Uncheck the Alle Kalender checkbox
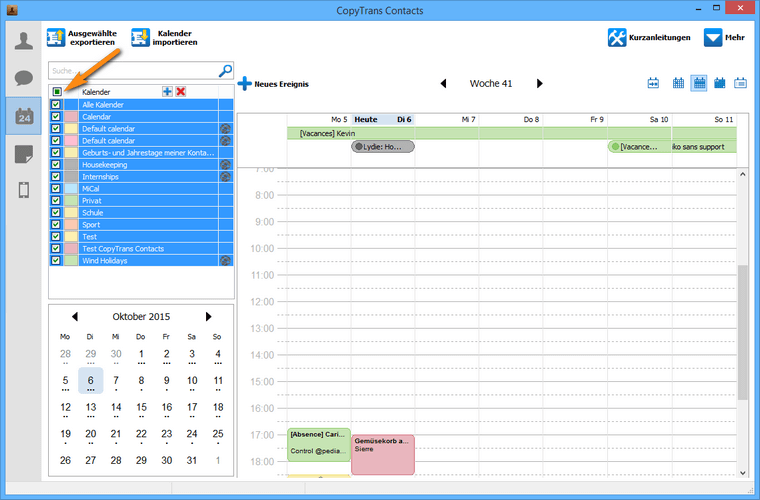 click(x=56, y=105)
